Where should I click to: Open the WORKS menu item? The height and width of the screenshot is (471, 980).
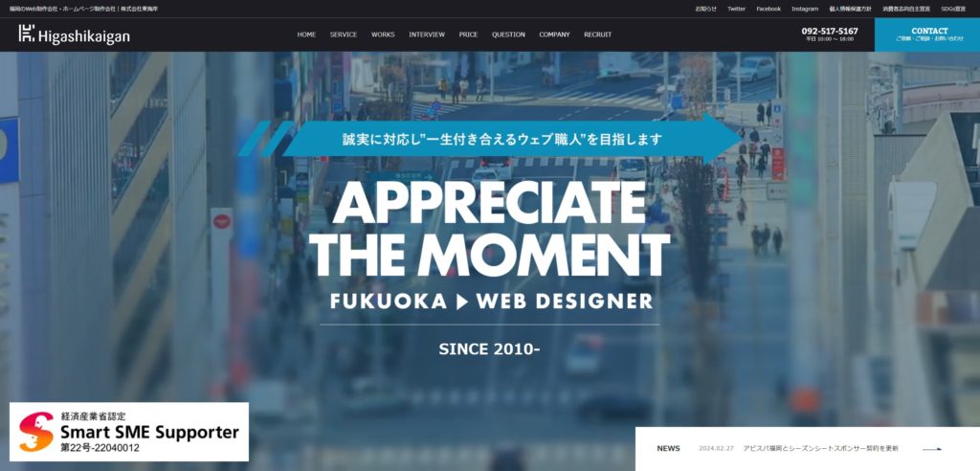(383, 34)
